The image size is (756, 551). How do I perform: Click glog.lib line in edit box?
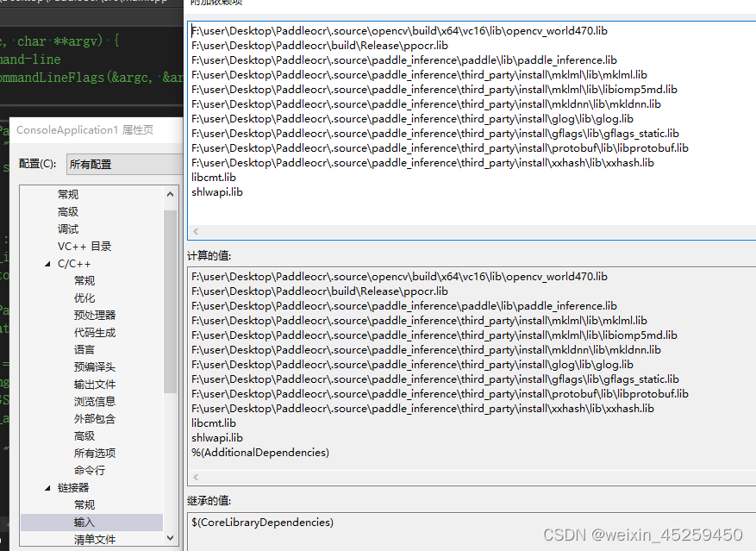(x=412, y=119)
